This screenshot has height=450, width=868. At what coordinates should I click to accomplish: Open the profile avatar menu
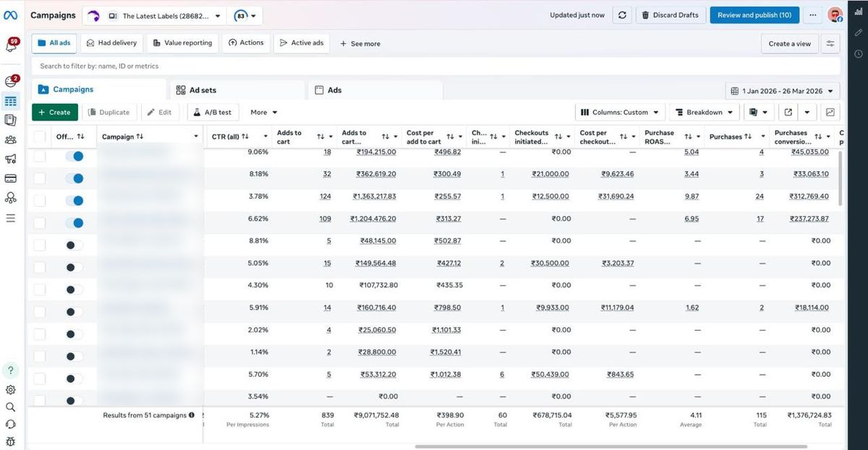pyautogui.click(x=835, y=15)
